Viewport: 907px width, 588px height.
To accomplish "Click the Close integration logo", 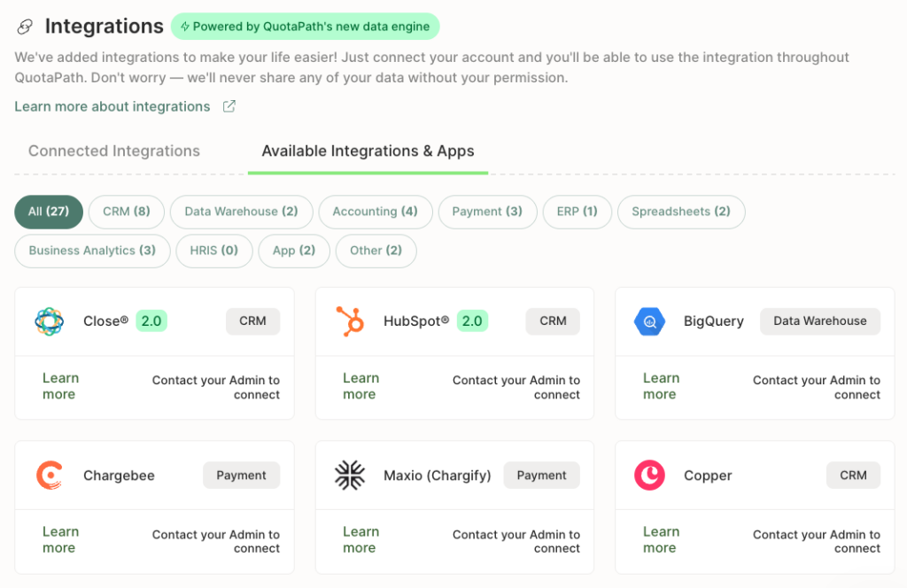I will click(49, 321).
